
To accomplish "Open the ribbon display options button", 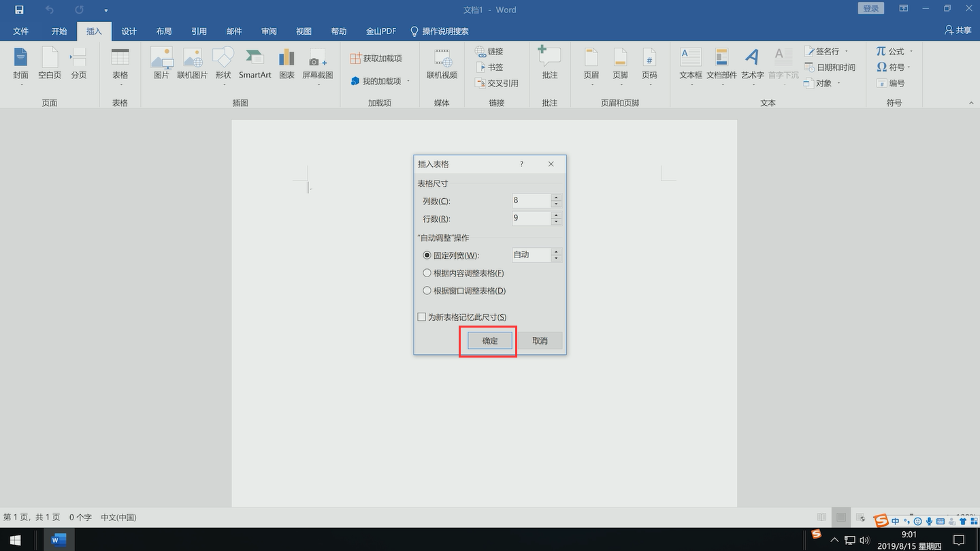I will pos(904,9).
